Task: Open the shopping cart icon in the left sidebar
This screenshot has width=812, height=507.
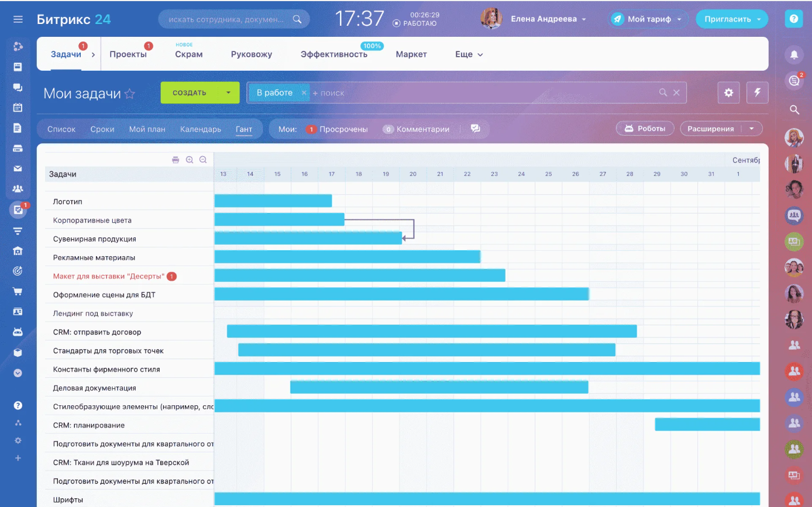Action: [x=18, y=291]
